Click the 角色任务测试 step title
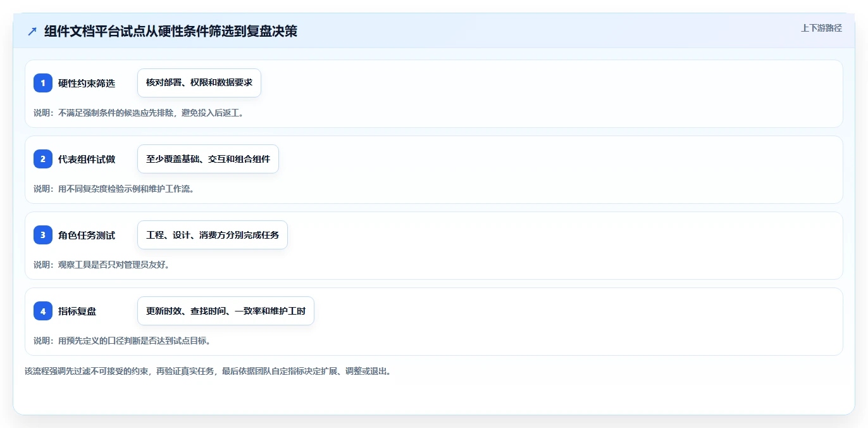The width and height of the screenshot is (868, 428). [x=87, y=235]
